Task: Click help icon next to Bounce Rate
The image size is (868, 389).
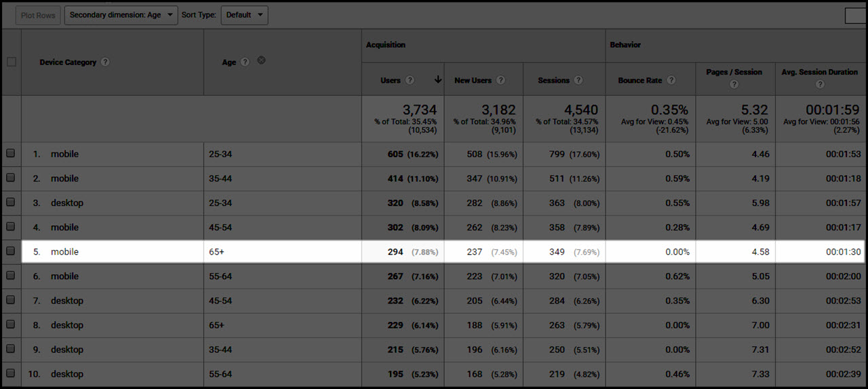Action: click(x=671, y=80)
